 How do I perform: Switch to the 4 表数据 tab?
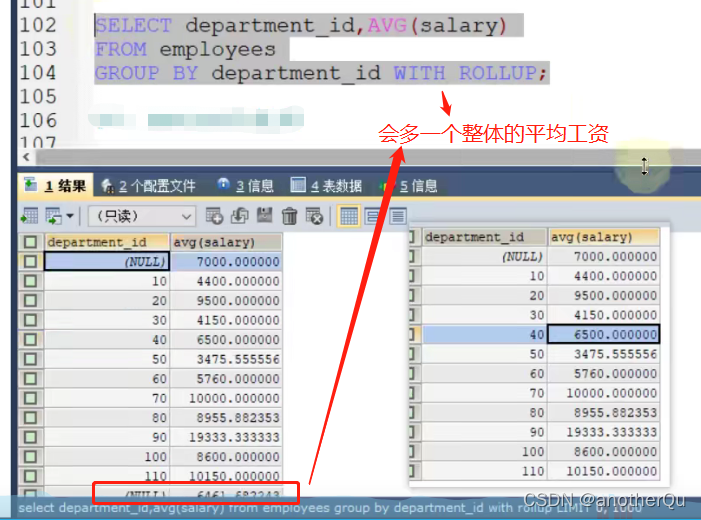pos(326,185)
